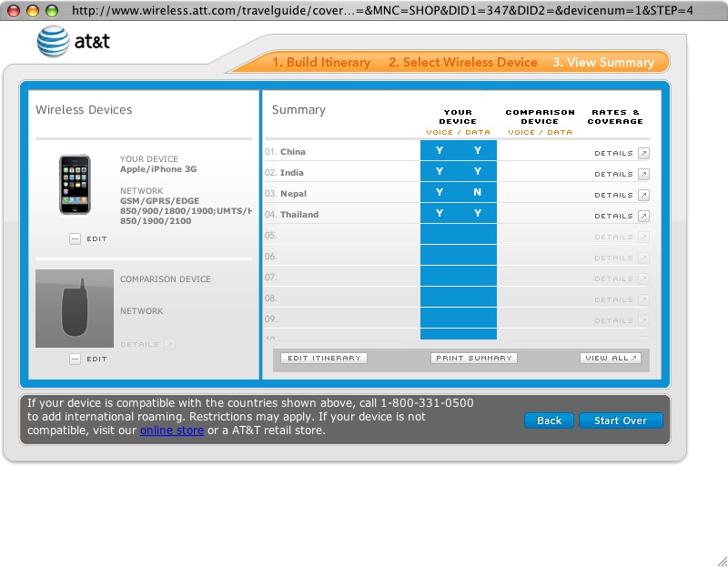Click the comparison device placeholder image
728x567 pixels.
click(x=75, y=309)
